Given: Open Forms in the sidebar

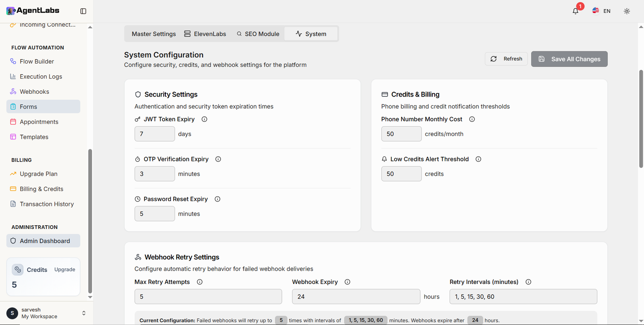Looking at the screenshot, I should click(43, 107).
